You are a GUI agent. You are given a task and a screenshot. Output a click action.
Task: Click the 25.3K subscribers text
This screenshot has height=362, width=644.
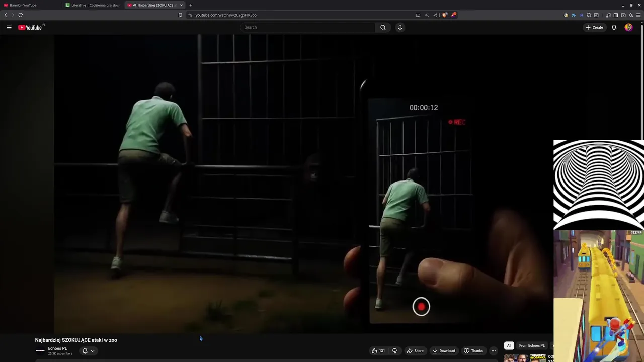[60, 354]
